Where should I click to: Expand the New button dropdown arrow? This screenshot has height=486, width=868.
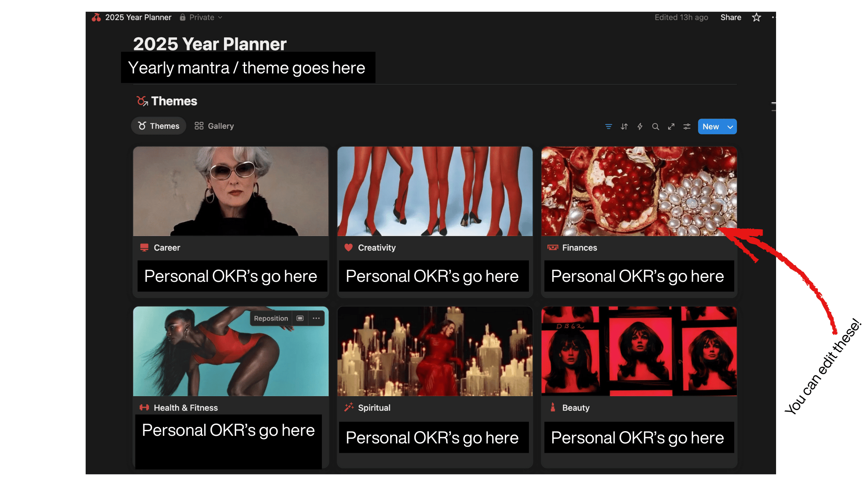(x=730, y=127)
